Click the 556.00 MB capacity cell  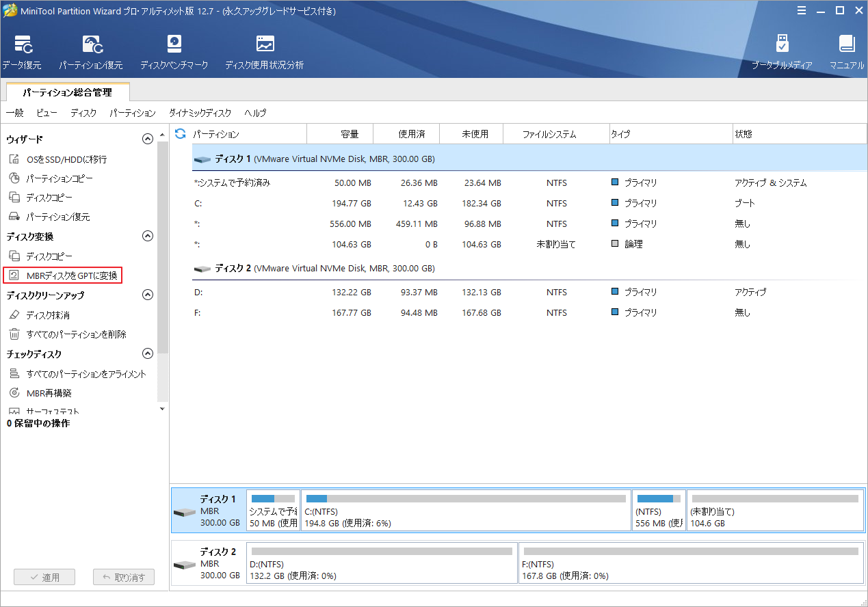pos(350,224)
